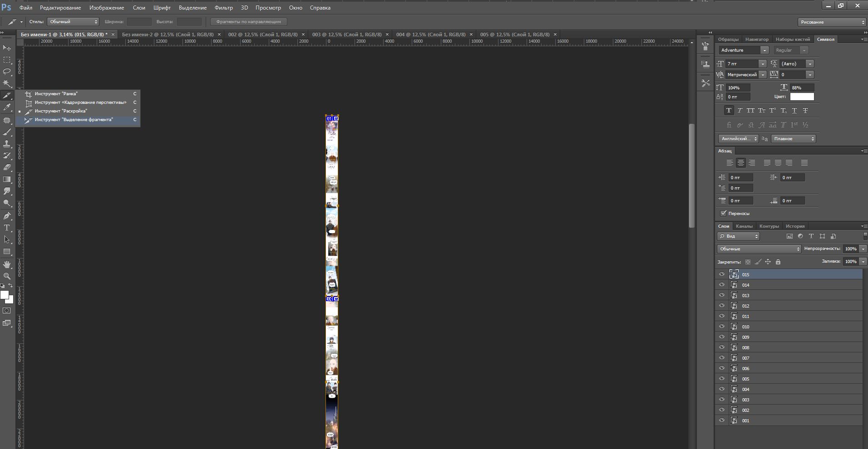Swap foreground and background colors
868x449 pixels.
[x=10, y=285]
